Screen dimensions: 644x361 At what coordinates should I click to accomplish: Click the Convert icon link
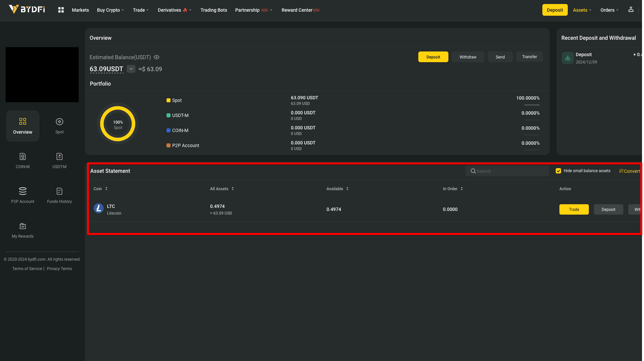click(x=629, y=171)
